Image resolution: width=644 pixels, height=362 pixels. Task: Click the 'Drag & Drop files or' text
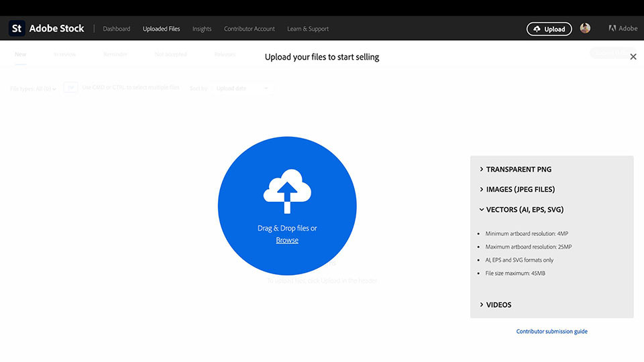(x=287, y=228)
